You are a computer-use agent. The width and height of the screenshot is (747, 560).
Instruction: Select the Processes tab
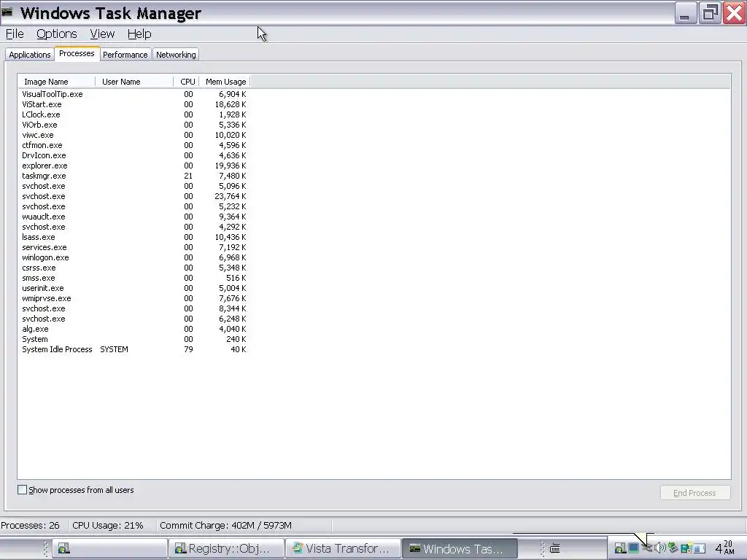point(77,53)
